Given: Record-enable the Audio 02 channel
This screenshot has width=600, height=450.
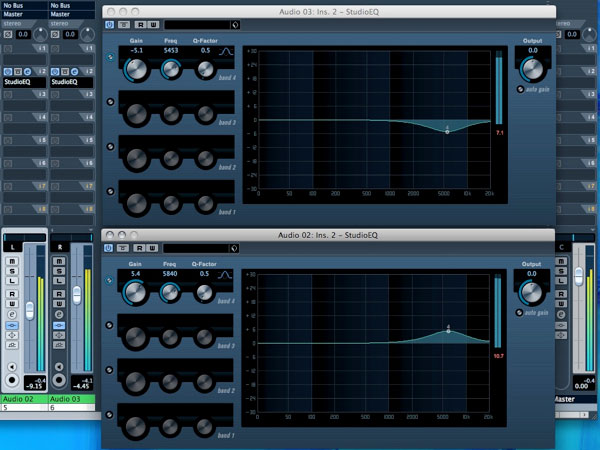Looking at the screenshot, I should point(12,380).
